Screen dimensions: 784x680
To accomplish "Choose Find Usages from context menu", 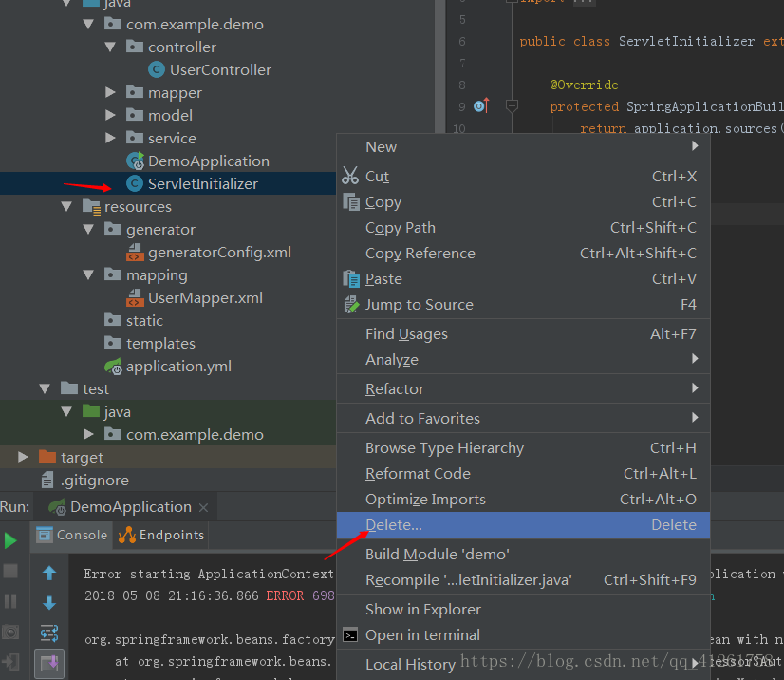I will (x=524, y=333).
